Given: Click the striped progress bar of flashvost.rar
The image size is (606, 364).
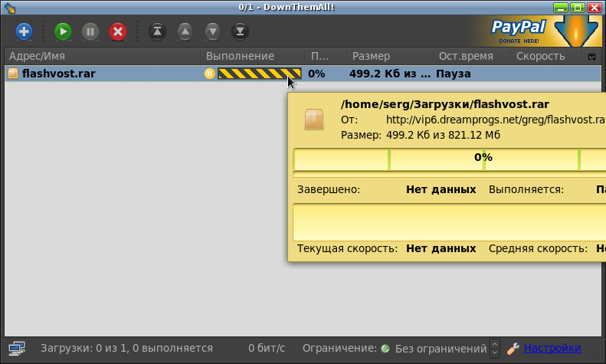Looking at the screenshot, I should [x=259, y=74].
